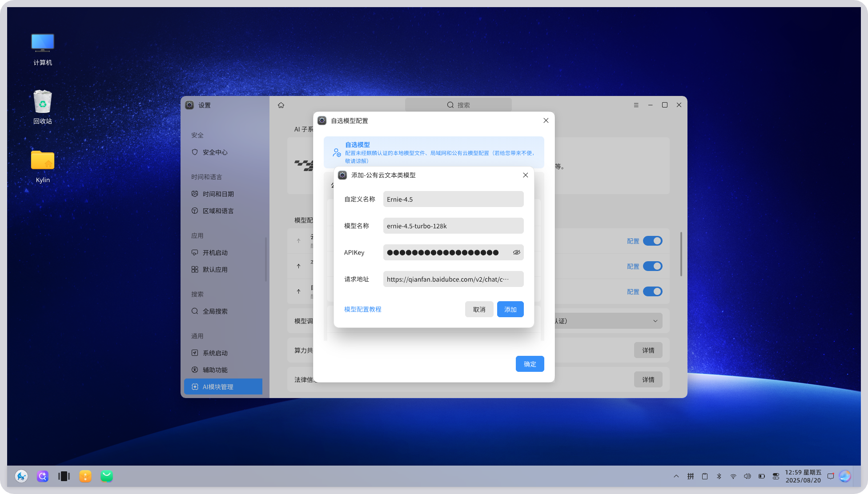The height and width of the screenshot is (494, 868).
Task: Click the 添加 button
Action: pyautogui.click(x=510, y=309)
